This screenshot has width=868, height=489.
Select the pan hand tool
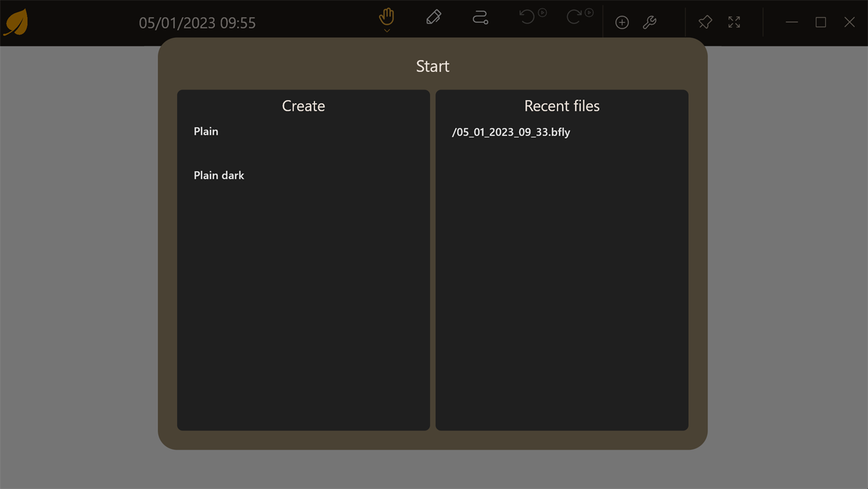coord(386,17)
